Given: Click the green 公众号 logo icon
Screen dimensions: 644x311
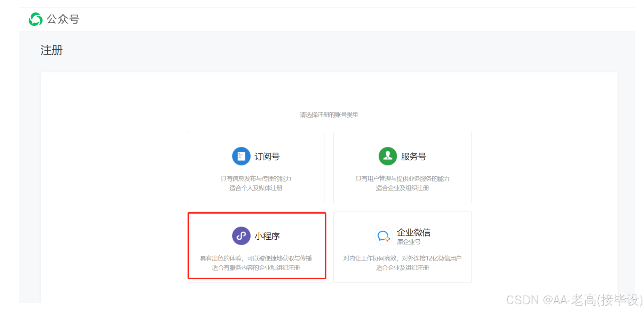Looking at the screenshot, I should click(35, 19).
